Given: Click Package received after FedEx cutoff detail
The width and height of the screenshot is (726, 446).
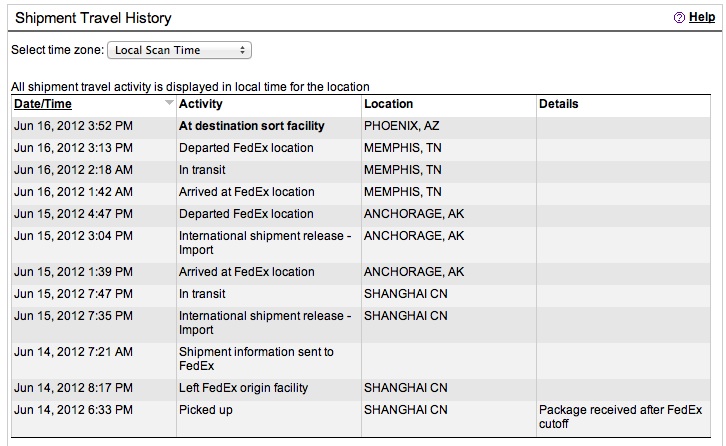Looking at the screenshot, I should 620,417.
